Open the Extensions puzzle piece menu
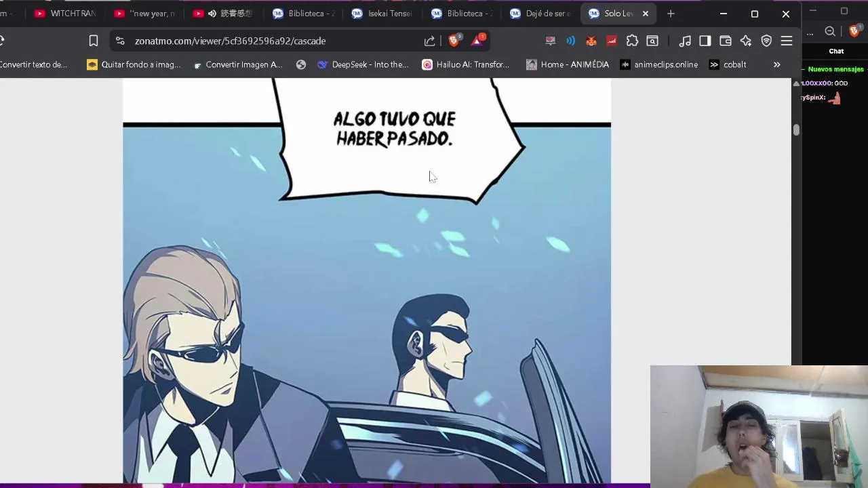This screenshot has width=868, height=488. (632, 41)
